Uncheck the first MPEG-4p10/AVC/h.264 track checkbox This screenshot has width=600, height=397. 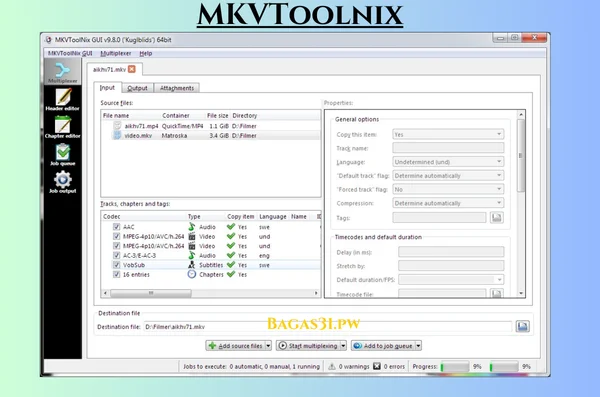pyautogui.click(x=116, y=236)
